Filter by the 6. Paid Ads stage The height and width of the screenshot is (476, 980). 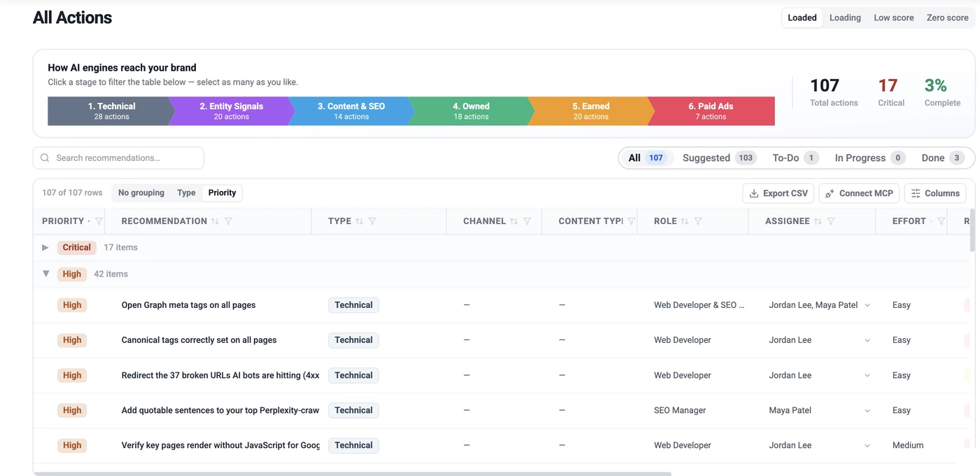(x=710, y=111)
